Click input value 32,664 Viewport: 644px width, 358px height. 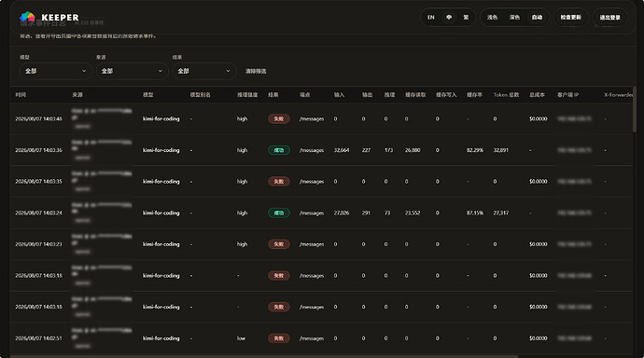pyautogui.click(x=342, y=150)
